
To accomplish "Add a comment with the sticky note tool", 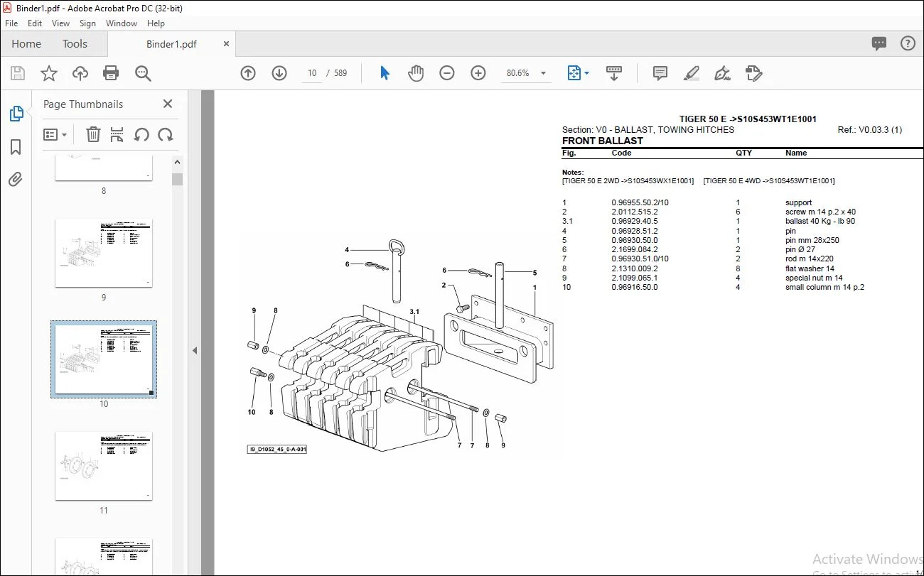I will pyautogui.click(x=660, y=73).
